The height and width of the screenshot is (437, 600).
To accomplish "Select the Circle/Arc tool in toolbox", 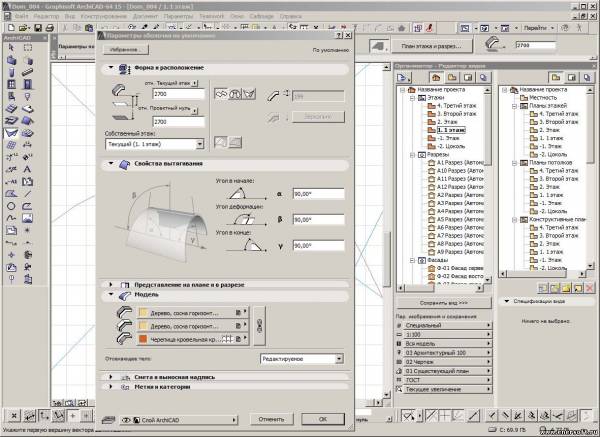I will (11, 206).
